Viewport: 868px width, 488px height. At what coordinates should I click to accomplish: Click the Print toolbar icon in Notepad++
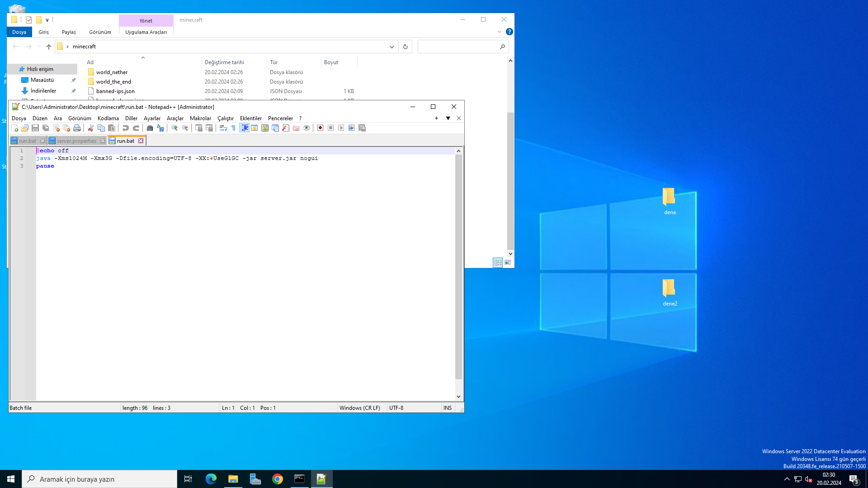pos(77,128)
